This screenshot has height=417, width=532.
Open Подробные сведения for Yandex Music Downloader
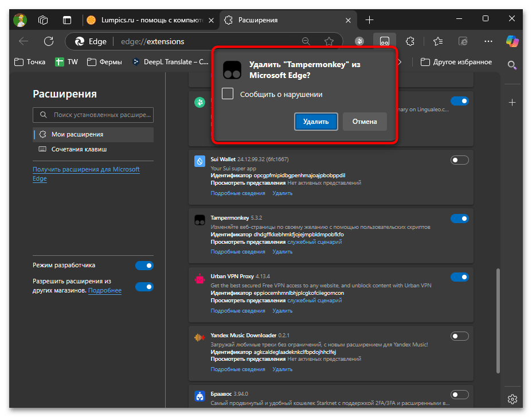(x=238, y=369)
